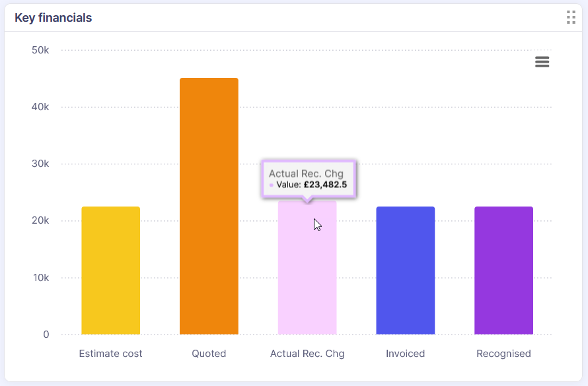Click the Key financials widget title
588x386 pixels.
54,18
